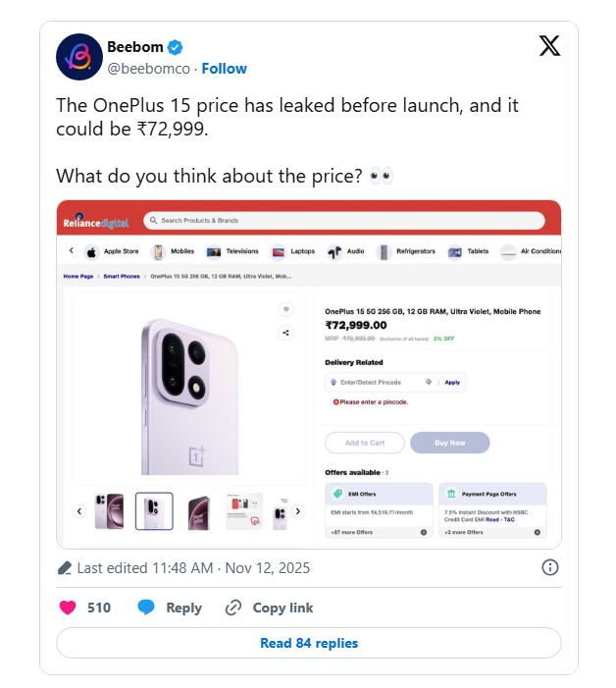Open the @beebomco handle link
The image size is (616, 688).
[x=148, y=69]
